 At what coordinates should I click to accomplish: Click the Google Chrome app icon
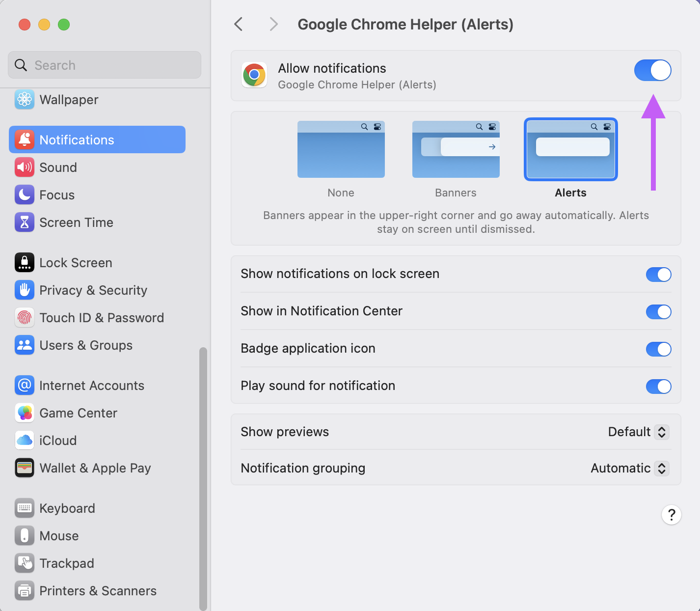(254, 75)
